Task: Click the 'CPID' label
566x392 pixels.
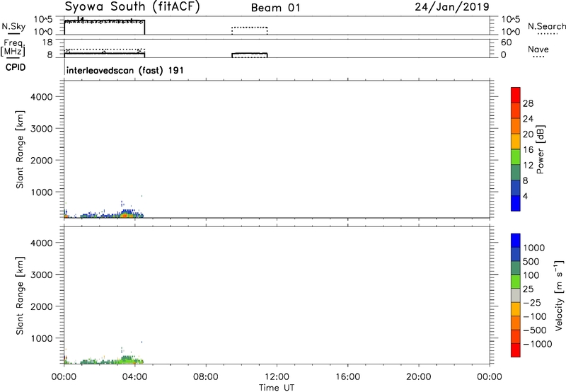Action: 16,67
